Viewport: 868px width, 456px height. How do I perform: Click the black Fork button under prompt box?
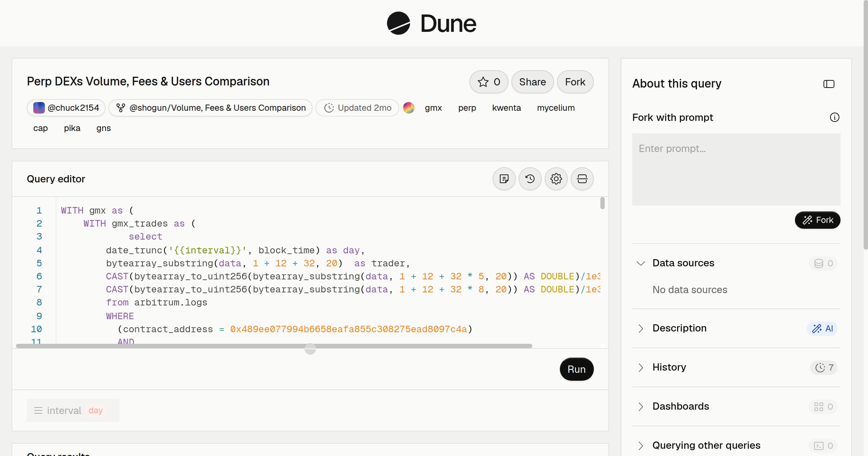pos(817,220)
